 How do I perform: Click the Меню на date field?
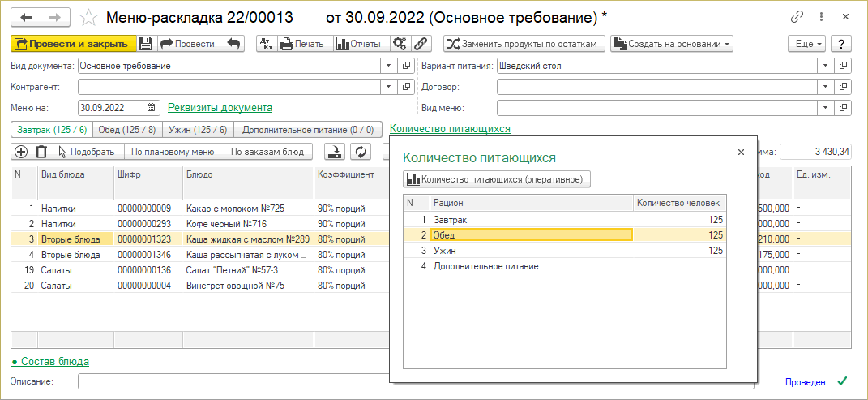[111, 107]
